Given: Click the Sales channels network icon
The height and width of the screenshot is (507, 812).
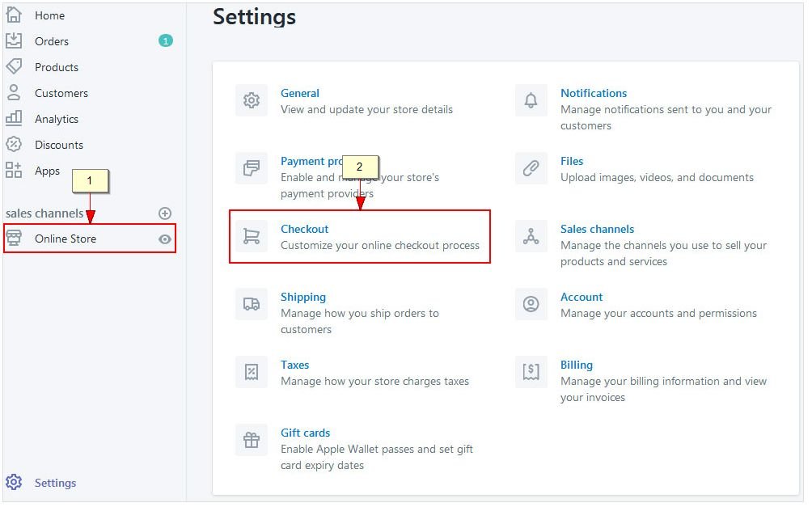Looking at the screenshot, I should coord(531,237).
